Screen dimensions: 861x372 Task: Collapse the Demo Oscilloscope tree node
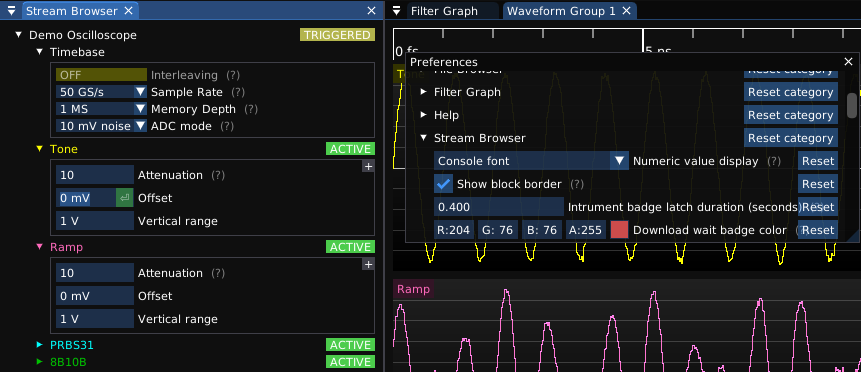18,35
